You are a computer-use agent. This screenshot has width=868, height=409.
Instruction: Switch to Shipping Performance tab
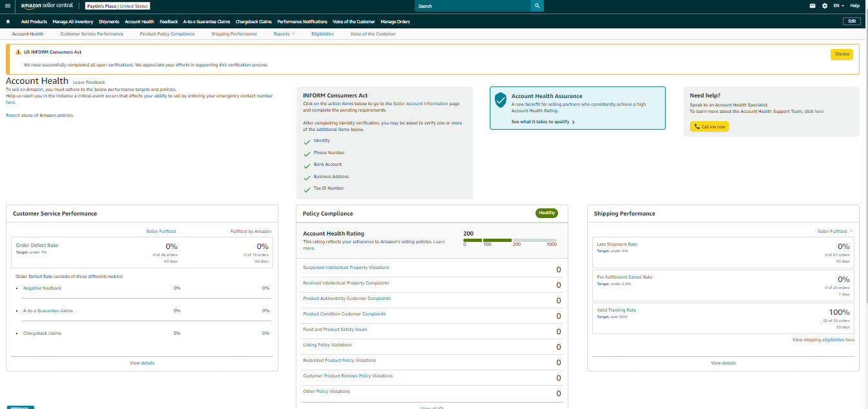(x=234, y=34)
